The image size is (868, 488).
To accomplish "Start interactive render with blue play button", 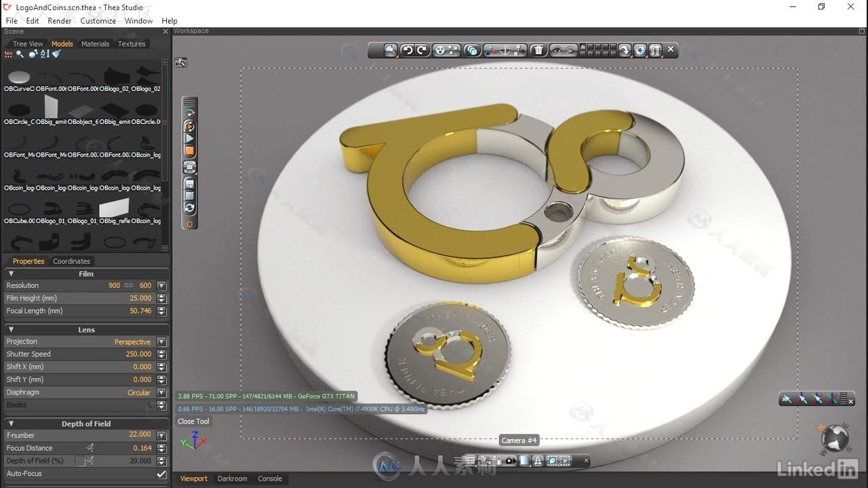I will click(x=190, y=139).
